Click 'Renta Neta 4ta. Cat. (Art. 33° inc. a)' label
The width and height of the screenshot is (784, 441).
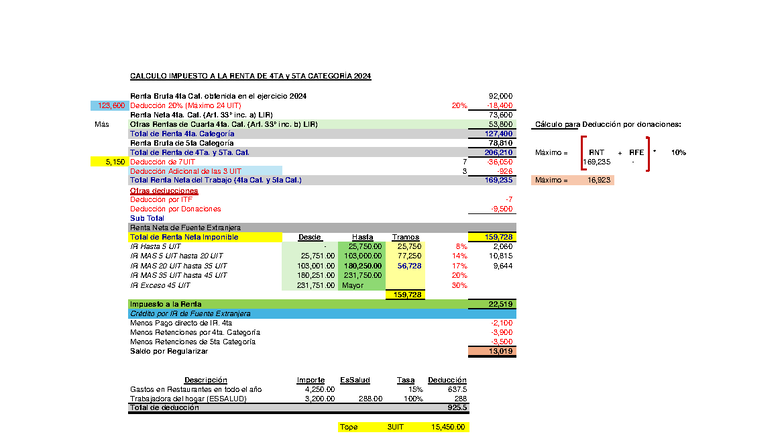(x=202, y=115)
